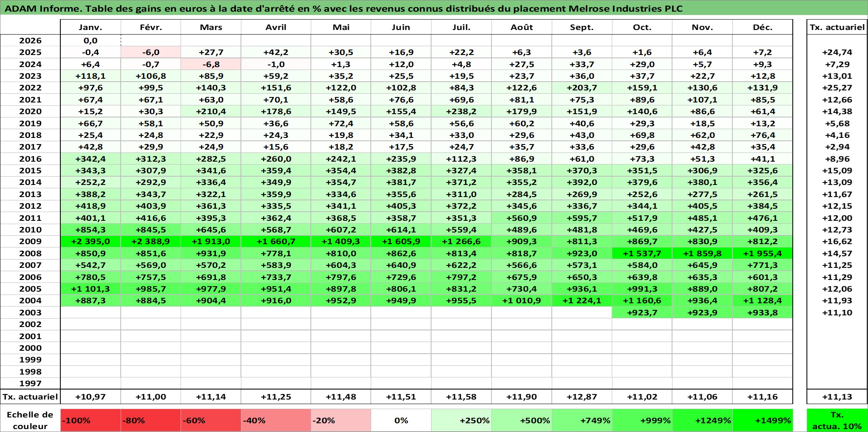This screenshot has height=432, width=868.
Task: Select the +500% green scale swatch
Action: pyautogui.click(x=522, y=420)
